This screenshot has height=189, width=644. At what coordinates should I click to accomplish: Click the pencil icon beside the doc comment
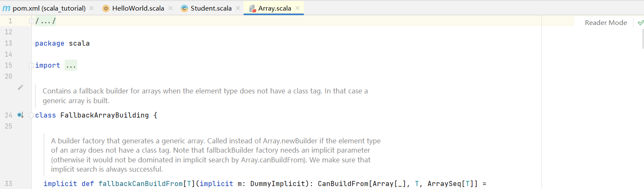pos(20,88)
